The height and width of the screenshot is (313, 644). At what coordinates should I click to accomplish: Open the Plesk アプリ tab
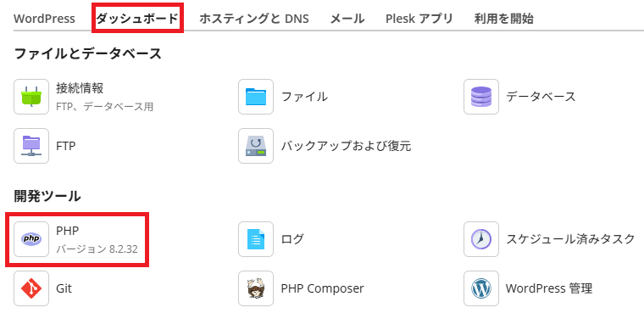click(419, 19)
